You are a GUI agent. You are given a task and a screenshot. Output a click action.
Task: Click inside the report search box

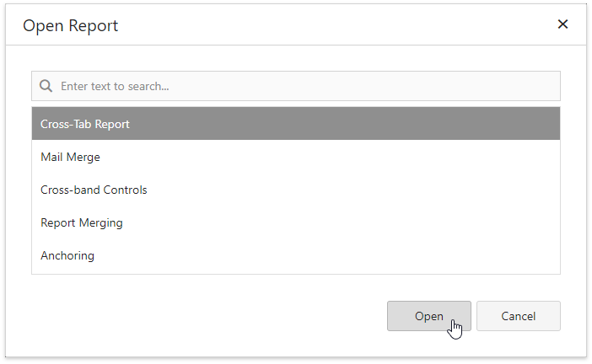point(304,86)
